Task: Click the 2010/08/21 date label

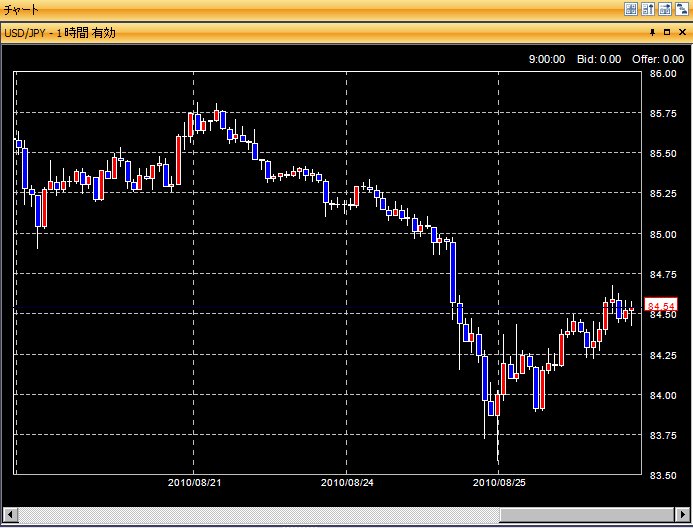Action: coord(195,482)
